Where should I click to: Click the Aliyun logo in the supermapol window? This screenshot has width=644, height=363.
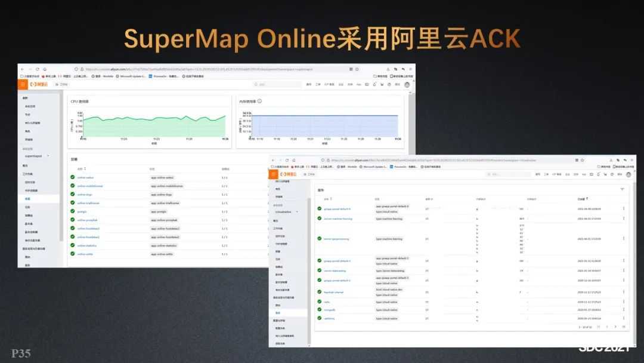click(39, 84)
